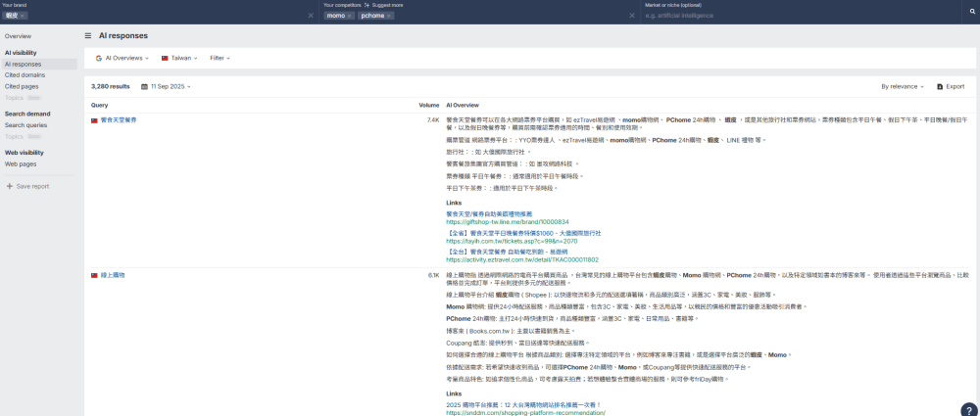The width and height of the screenshot is (980, 416).
Task: Click the Search demand section heading
Action: [x=27, y=114]
